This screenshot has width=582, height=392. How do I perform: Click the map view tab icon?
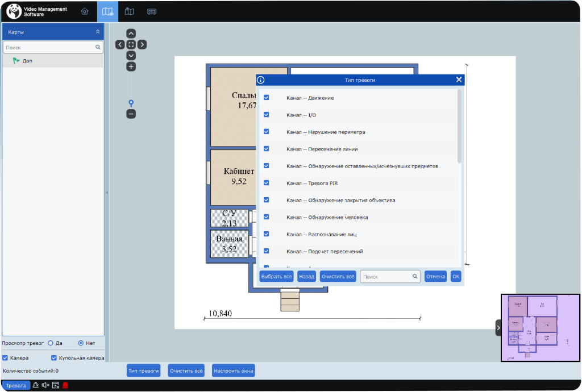pos(107,11)
